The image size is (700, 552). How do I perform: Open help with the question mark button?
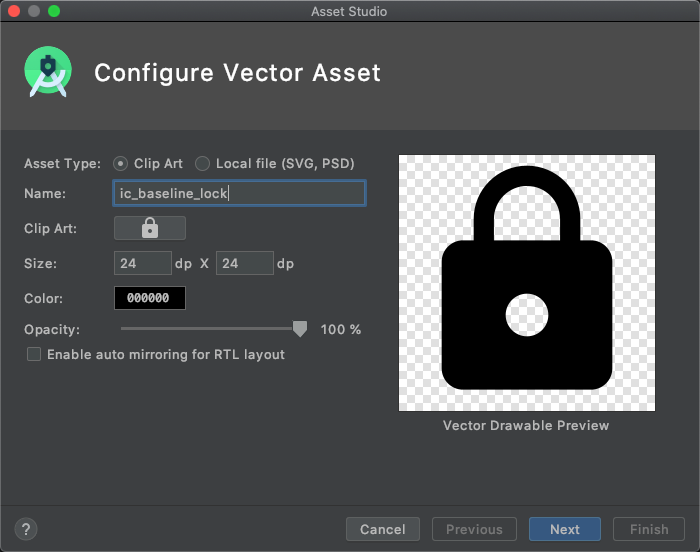tap(26, 529)
